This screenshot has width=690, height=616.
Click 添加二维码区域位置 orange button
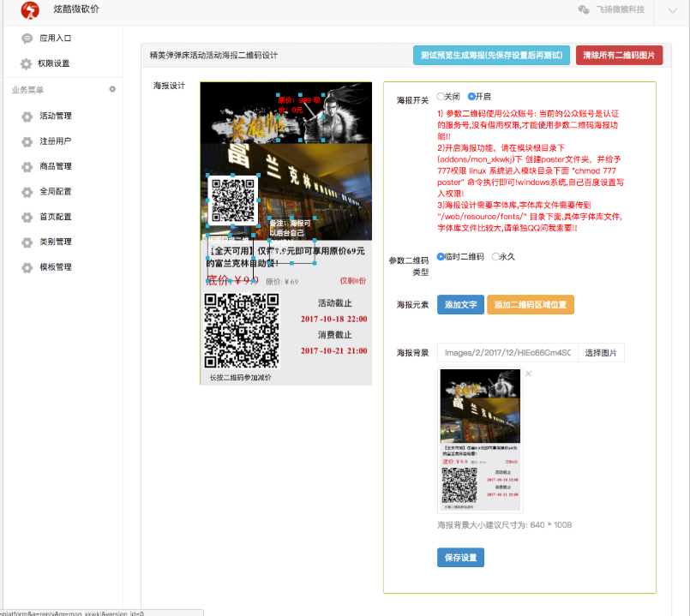pyautogui.click(x=531, y=304)
